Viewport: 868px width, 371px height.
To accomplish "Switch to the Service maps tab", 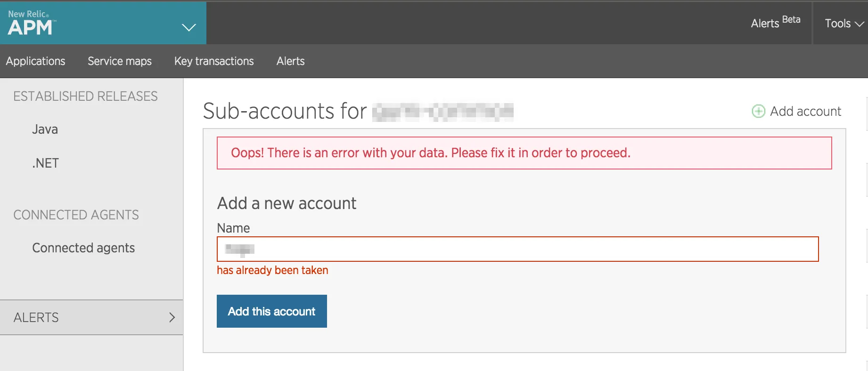I will (x=119, y=61).
